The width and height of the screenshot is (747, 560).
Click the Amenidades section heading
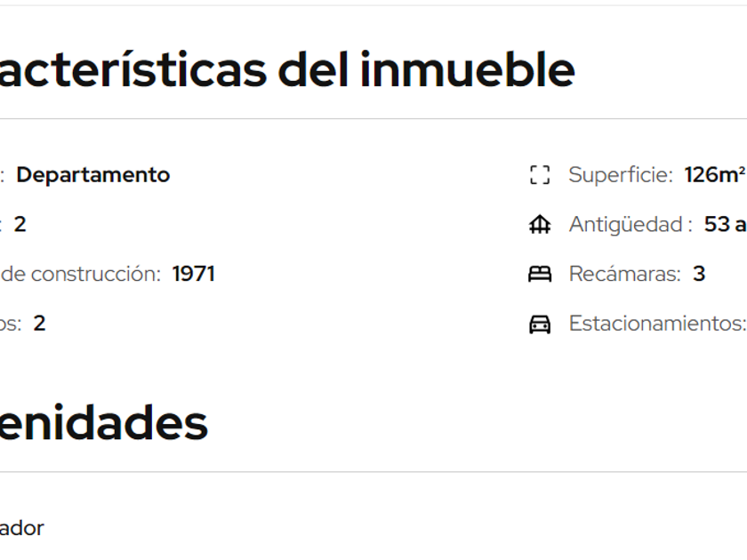click(103, 423)
